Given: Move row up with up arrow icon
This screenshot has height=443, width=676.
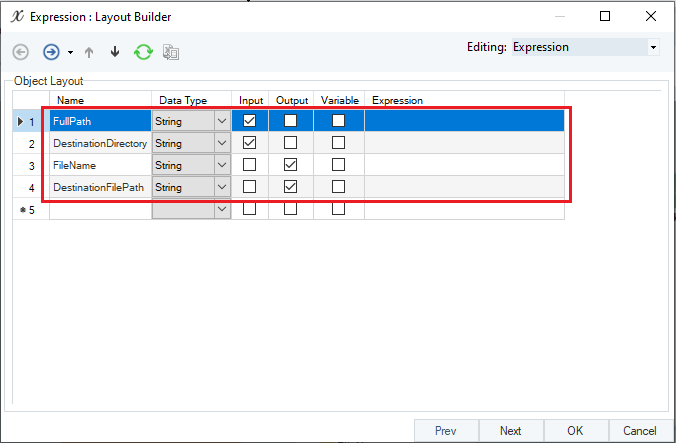Looking at the screenshot, I should [89, 53].
